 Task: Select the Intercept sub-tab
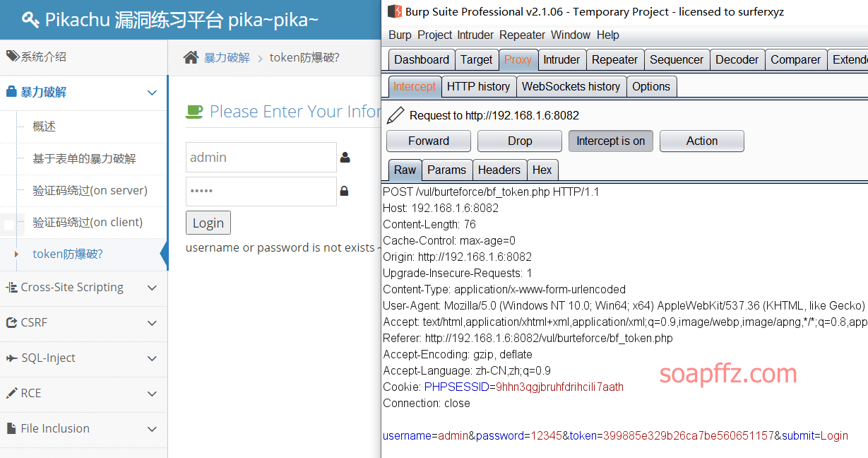click(x=415, y=86)
